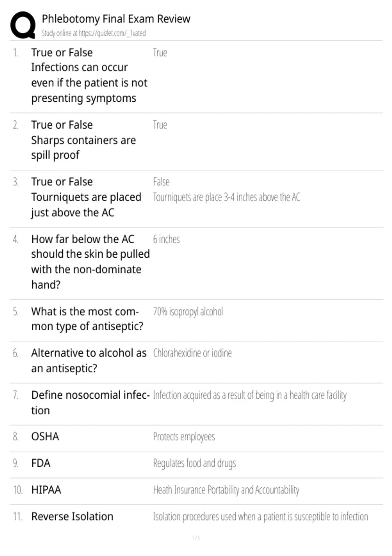The image size is (392, 556).
Task: Click the HIPAA term
Action: coord(46,490)
